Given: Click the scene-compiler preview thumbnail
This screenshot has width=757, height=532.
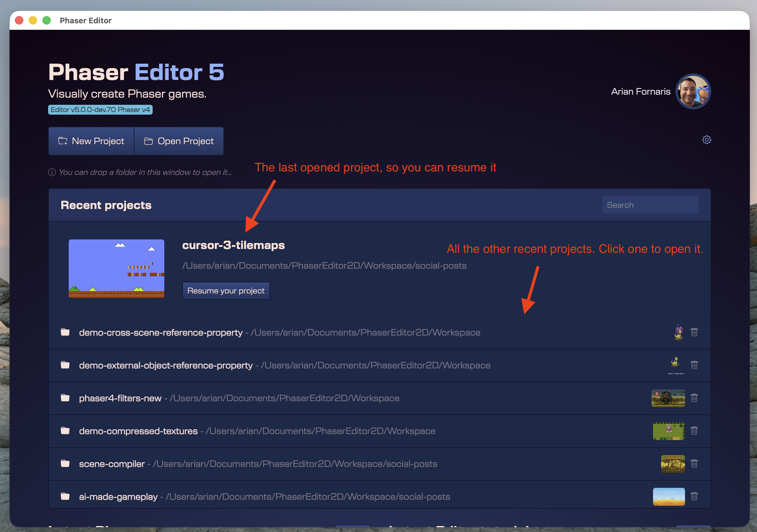Looking at the screenshot, I should (673, 464).
